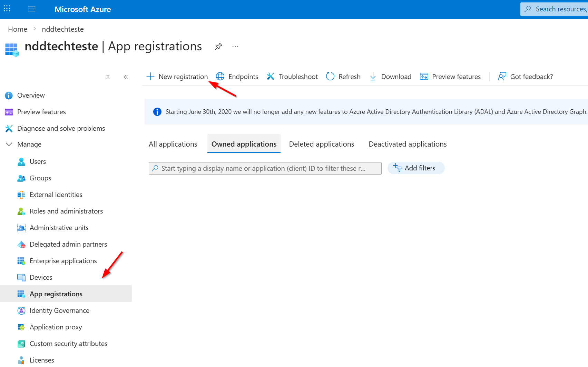Viewport: 588px width, 367px height.
Task: Open the ellipsis more options menu
Action: [x=235, y=47]
